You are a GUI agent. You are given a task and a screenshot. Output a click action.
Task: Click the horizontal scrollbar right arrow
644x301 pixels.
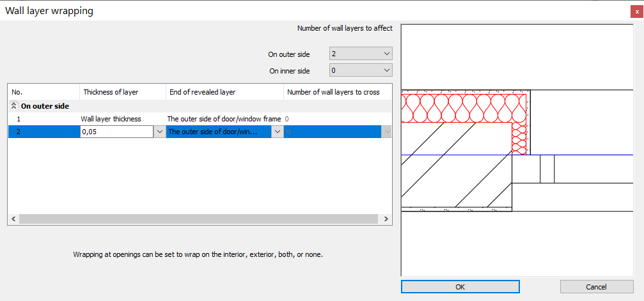[386, 219]
